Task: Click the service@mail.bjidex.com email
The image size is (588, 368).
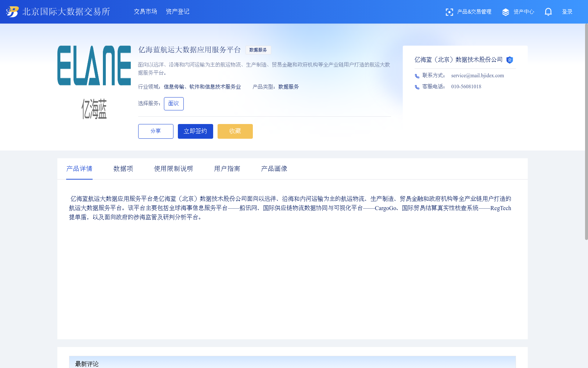Action: (477, 76)
